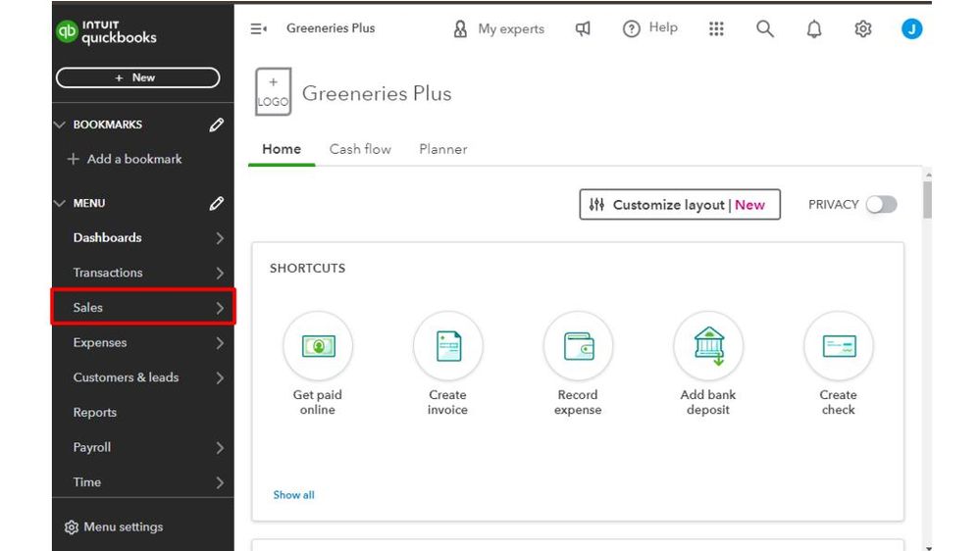Click the scrollbar down arrow
Viewport: 980px width, 551px height.
pyautogui.click(x=928, y=548)
